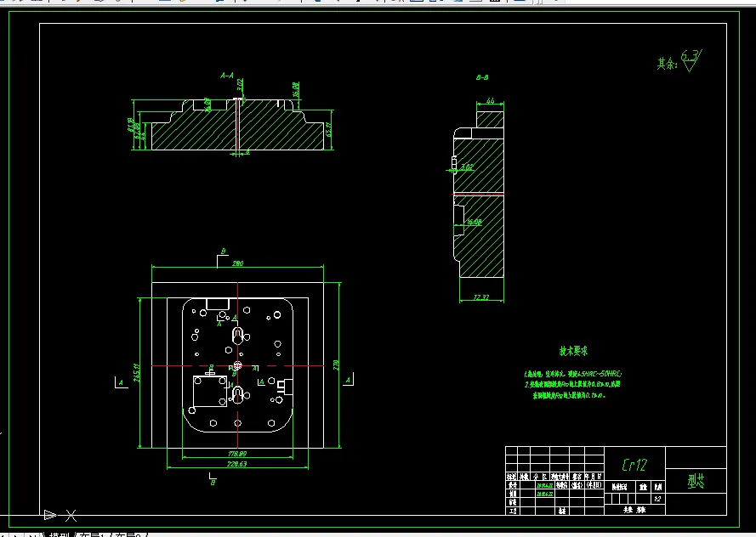Select the 16.08 dimension in section B-B
The height and width of the screenshot is (537, 756).
(x=474, y=222)
